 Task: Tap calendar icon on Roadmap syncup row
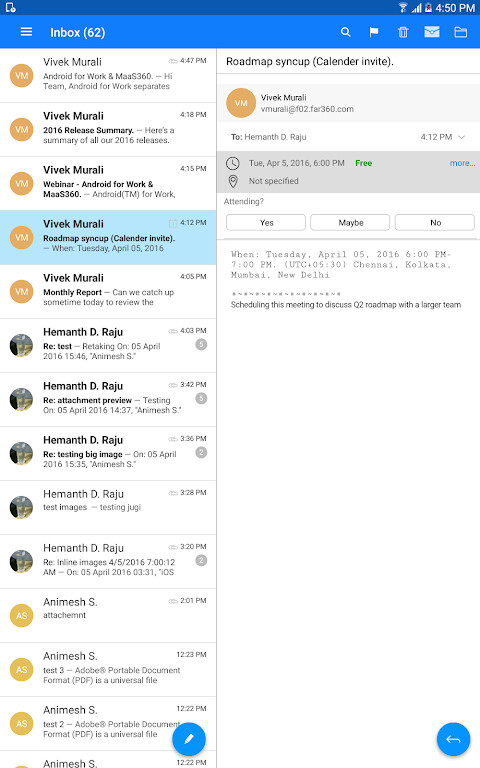[173, 223]
